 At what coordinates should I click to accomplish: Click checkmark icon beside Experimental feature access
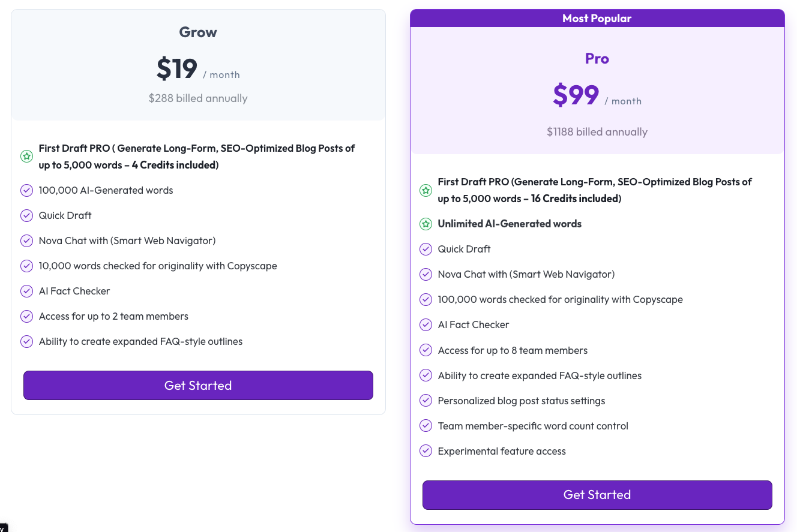click(x=426, y=451)
